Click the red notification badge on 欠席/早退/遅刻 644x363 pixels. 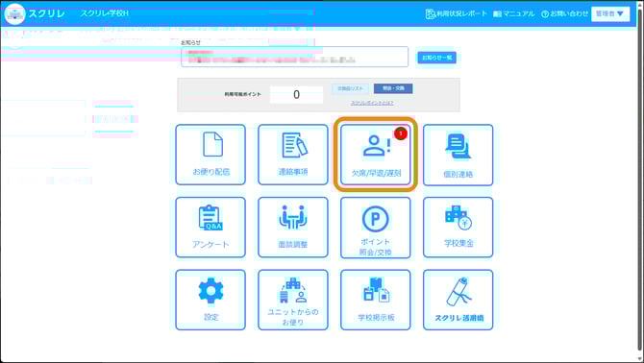point(401,133)
